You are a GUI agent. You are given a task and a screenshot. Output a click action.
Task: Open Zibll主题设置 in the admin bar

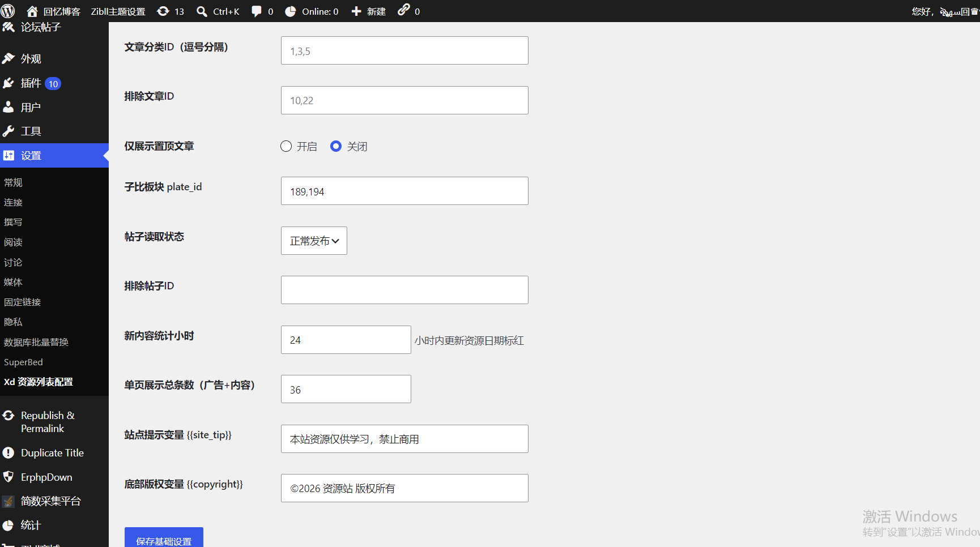coord(118,11)
